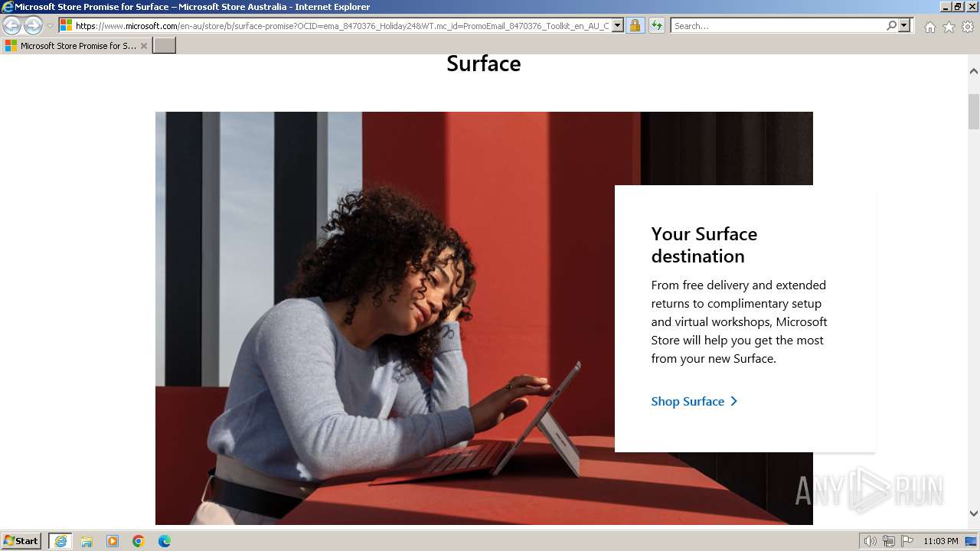This screenshot has width=980, height=551.
Task: Open the Windows Start menu
Action: pos(21,541)
